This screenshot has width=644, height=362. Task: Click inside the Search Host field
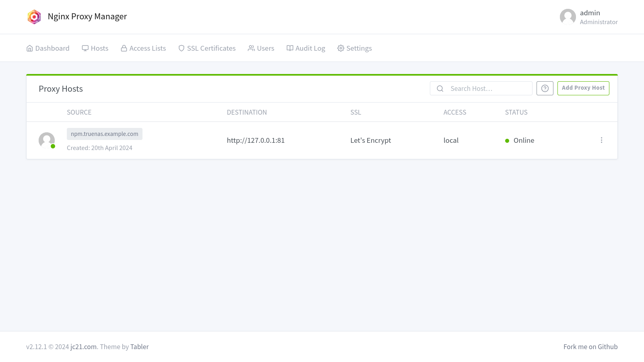(x=479, y=88)
